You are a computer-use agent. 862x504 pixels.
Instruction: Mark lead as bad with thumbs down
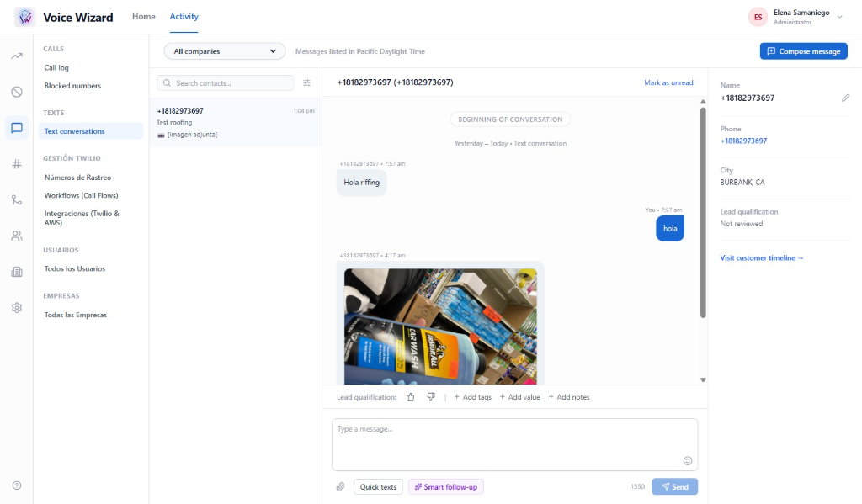pos(431,397)
